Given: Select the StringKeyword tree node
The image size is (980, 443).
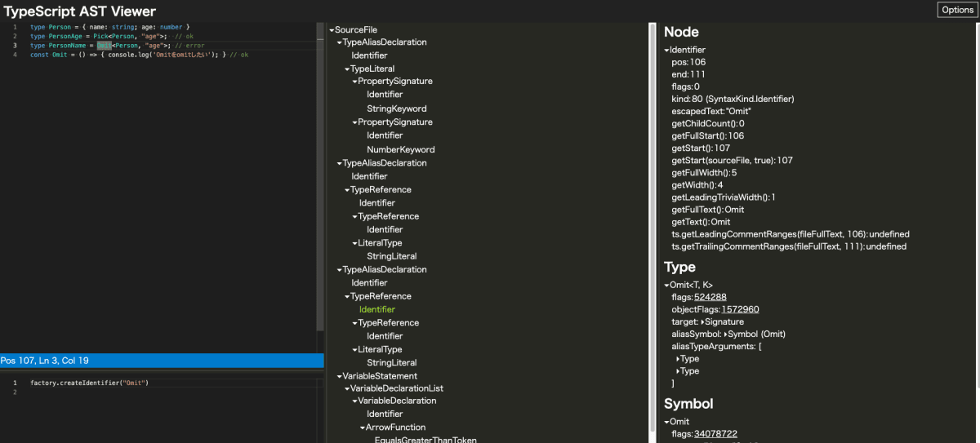Looking at the screenshot, I should coord(397,109).
